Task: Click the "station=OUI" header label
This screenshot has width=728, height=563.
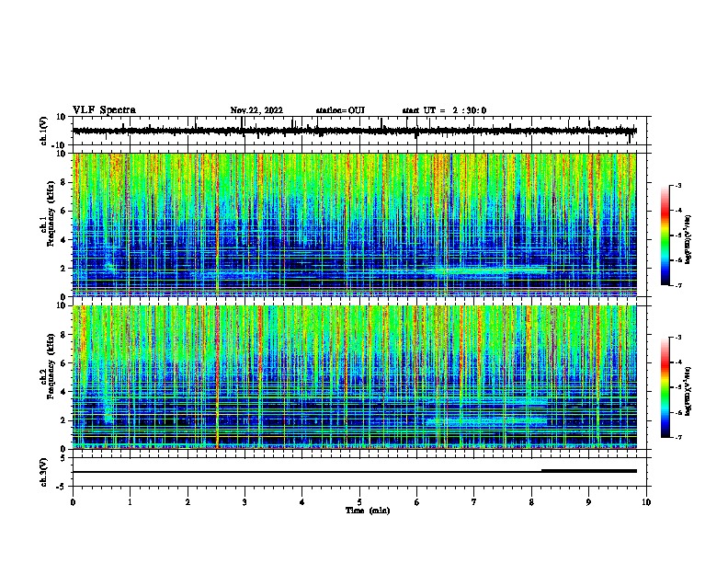Action: point(340,110)
